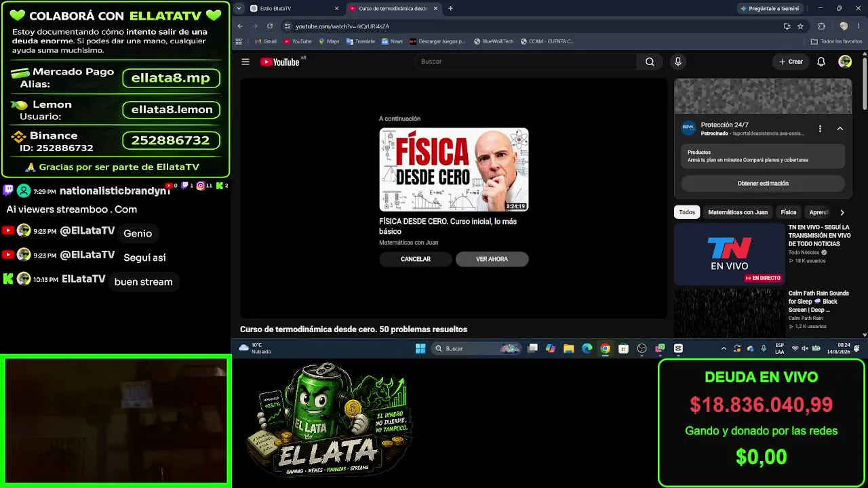The image size is (868, 488).
Task: Switch to Google Chrome on the taskbar
Action: tap(606, 348)
